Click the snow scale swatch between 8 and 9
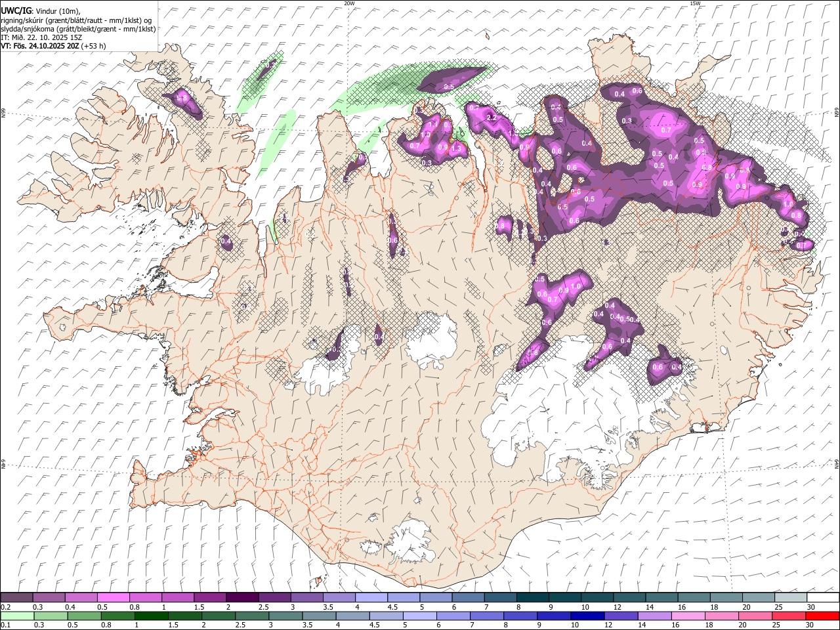The height and width of the screenshot is (630, 840). [533, 598]
